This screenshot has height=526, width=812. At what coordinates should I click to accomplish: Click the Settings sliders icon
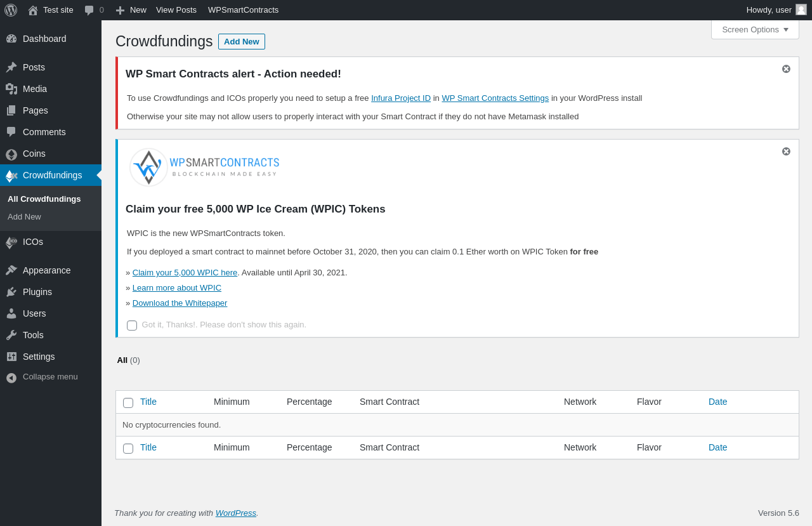[x=11, y=357]
